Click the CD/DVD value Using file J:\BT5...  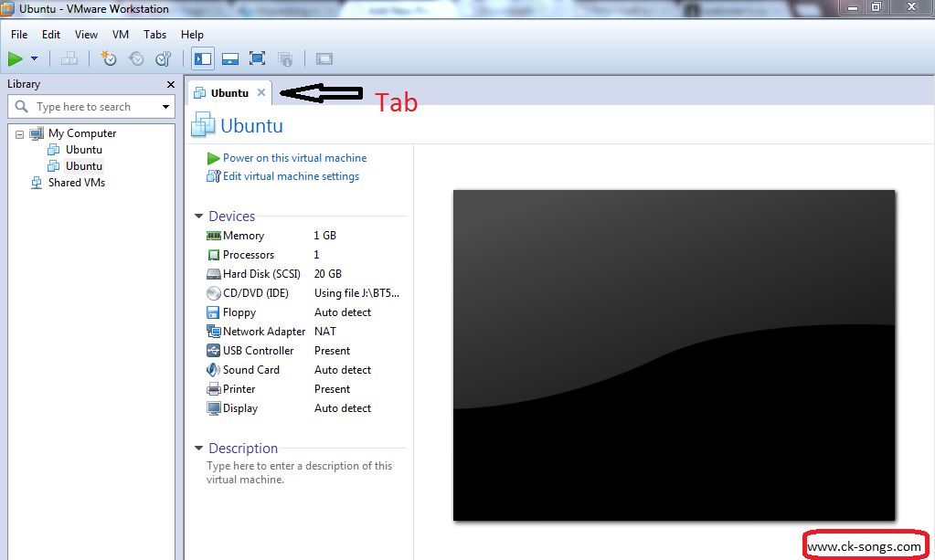click(356, 293)
